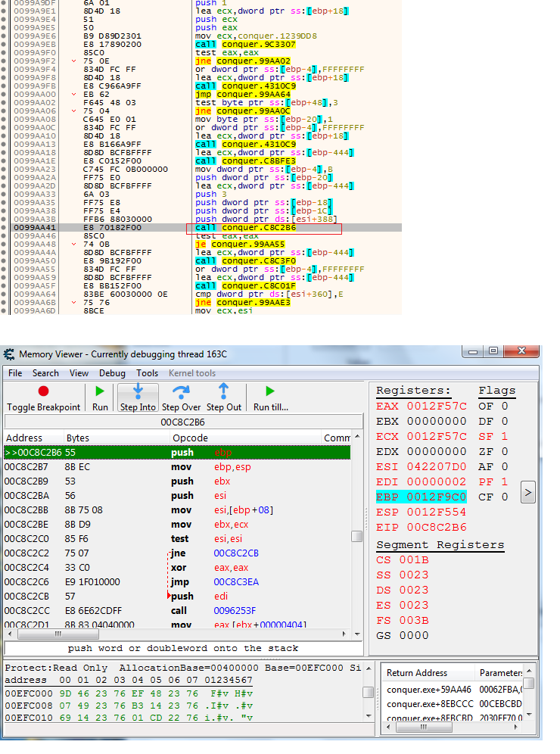Click the disassembler vertical scrollbar thumb

pos(356,536)
